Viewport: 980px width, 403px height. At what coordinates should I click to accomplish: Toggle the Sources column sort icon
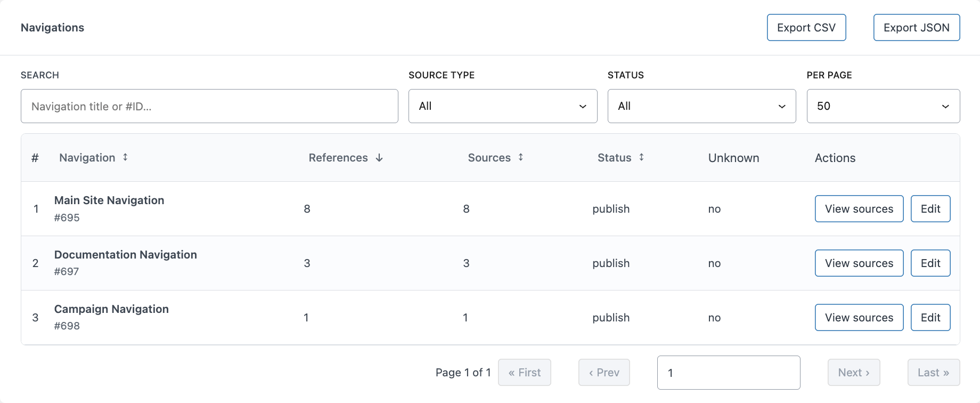click(520, 157)
